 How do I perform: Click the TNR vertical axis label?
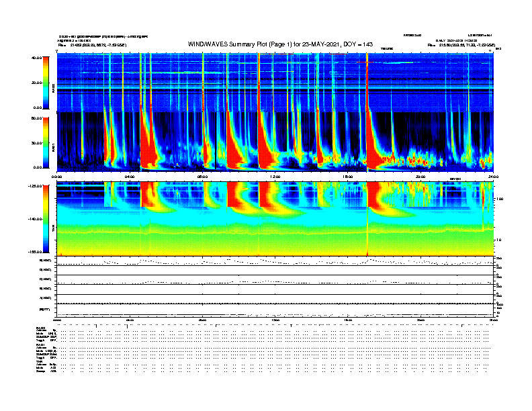click(53, 228)
